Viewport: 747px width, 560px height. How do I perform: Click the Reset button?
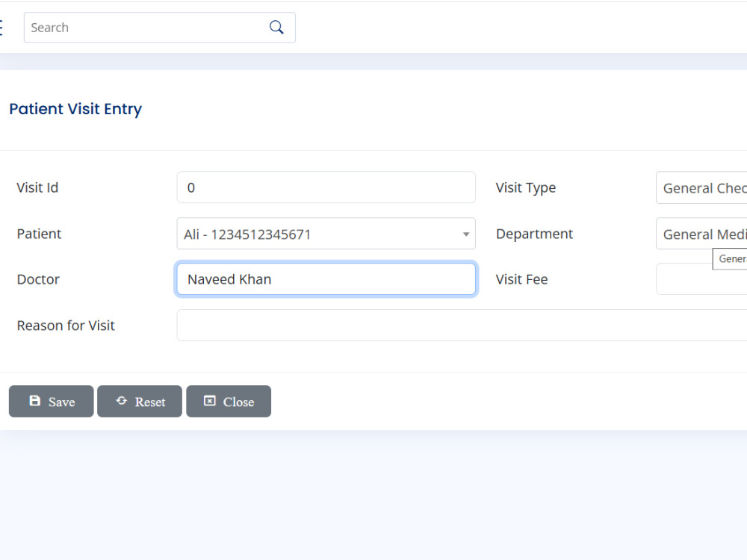pos(140,402)
